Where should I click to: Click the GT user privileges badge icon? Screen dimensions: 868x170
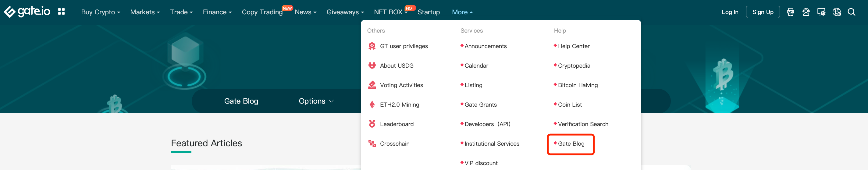pos(372,46)
